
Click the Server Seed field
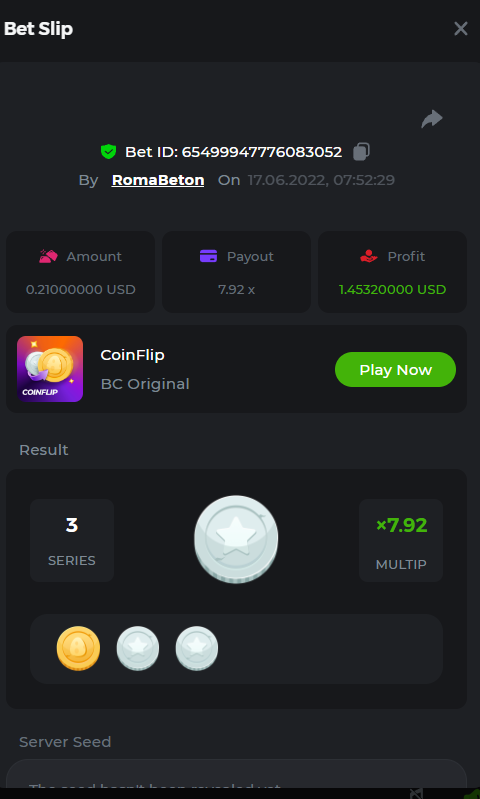point(236,779)
